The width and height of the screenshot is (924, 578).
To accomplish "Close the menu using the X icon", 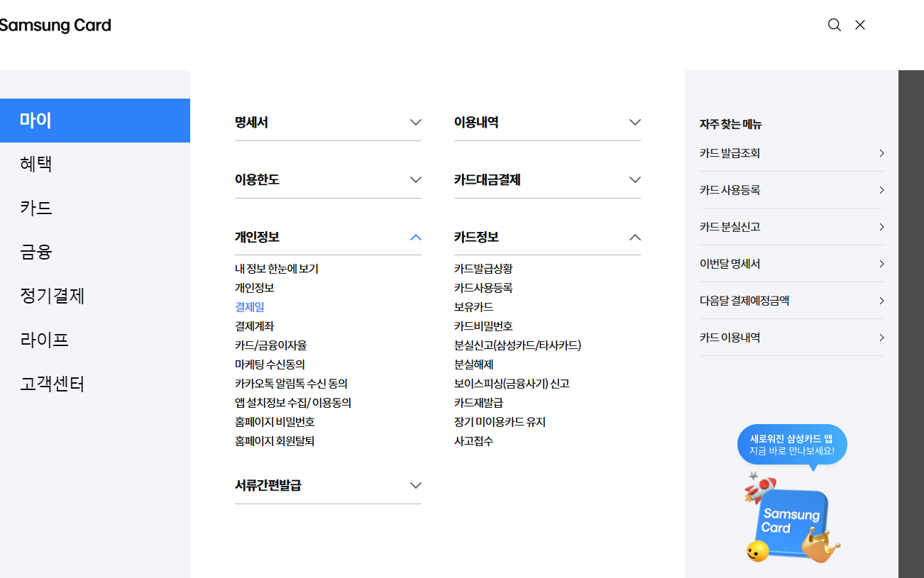I will (x=860, y=25).
